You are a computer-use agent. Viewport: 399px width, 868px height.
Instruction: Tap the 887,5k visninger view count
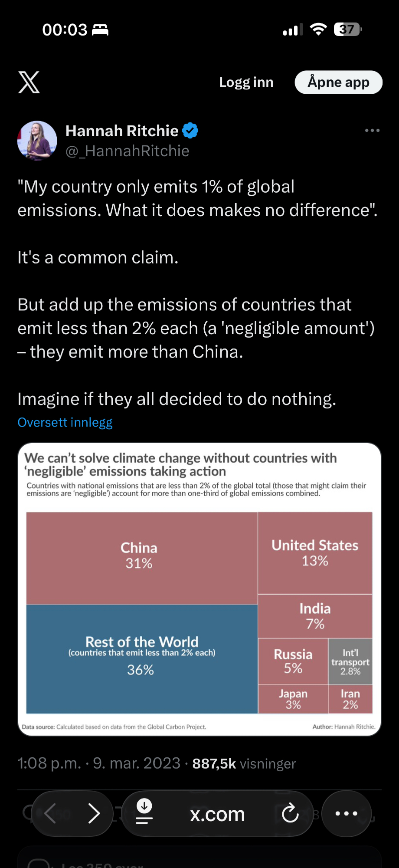tap(244, 763)
